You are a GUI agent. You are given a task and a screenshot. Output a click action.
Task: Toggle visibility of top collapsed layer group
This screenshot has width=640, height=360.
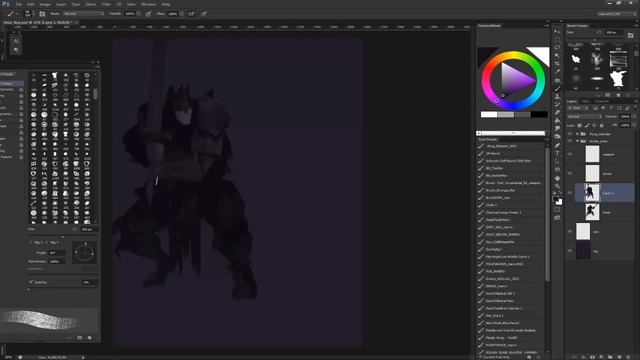pyautogui.click(x=570, y=134)
